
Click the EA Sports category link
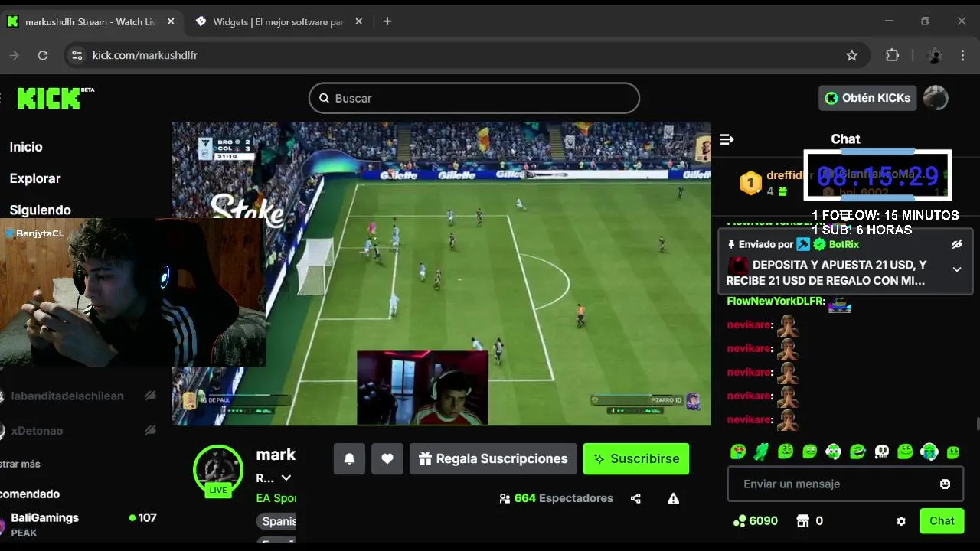pyautogui.click(x=276, y=498)
